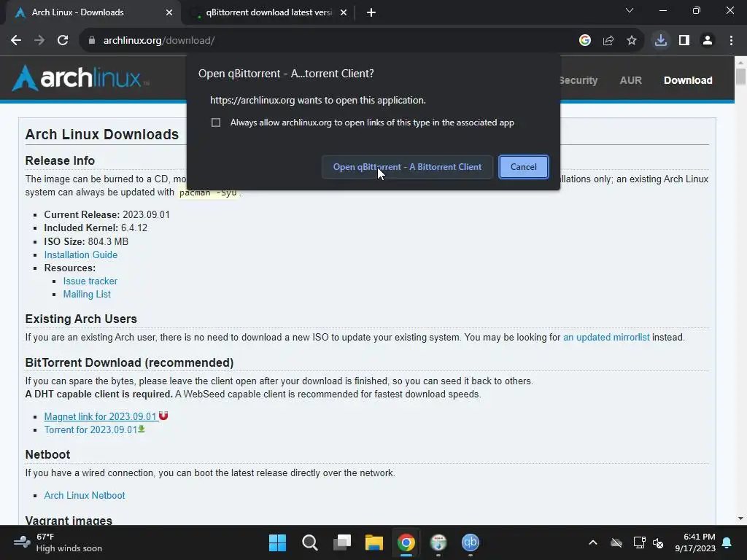The height and width of the screenshot is (560, 747).
Task: Open the qBittorrent taskbar icon
Action: [471, 542]
